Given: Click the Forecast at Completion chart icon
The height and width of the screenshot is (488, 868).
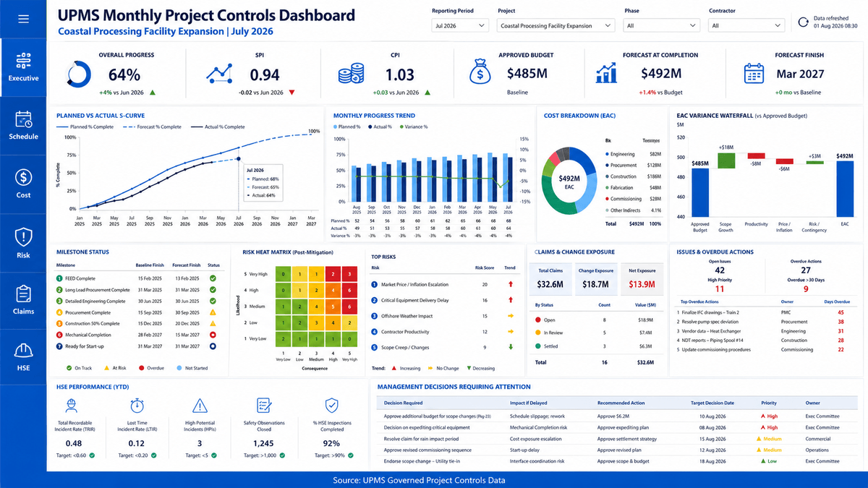Looking at the screenshot, I should [x=606, y=74].
